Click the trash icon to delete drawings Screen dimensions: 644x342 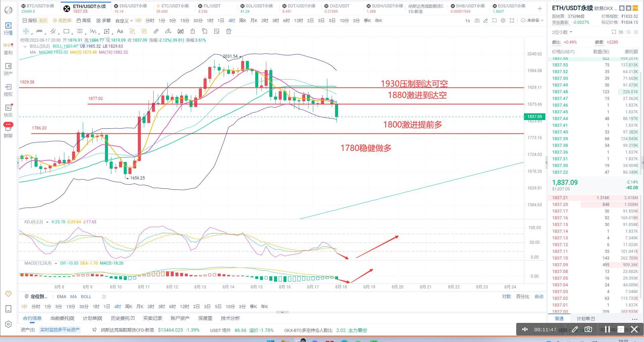229,32
